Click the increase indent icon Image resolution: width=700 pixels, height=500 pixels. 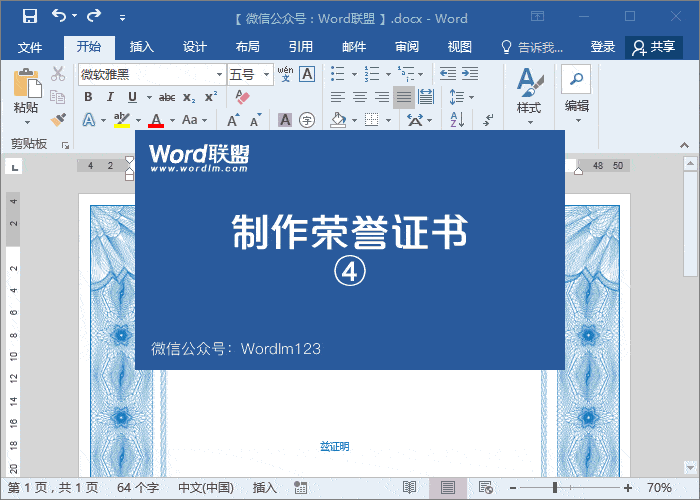pyautogui.click(x=470, y=74)
